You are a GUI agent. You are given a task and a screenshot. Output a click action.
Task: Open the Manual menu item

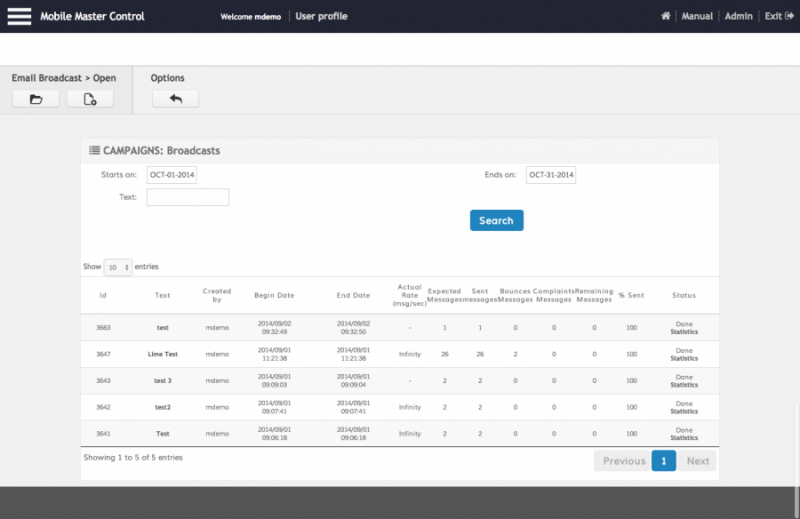(697, 16)
